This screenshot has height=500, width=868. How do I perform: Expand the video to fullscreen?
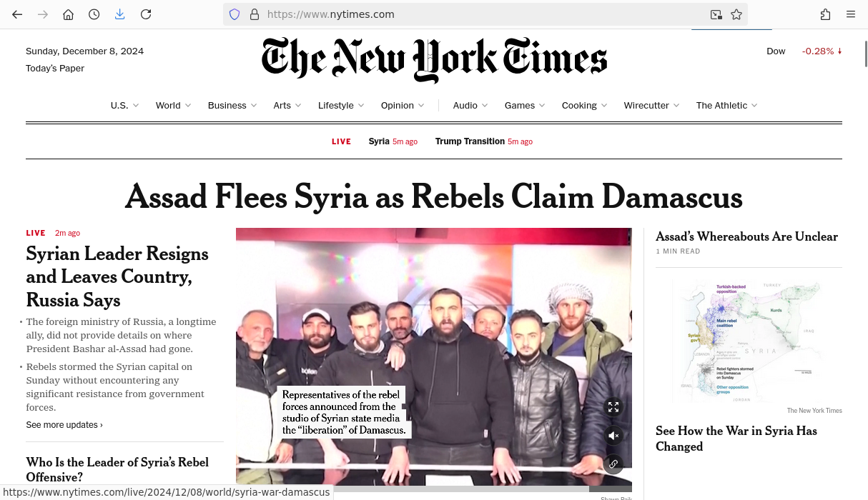[x=613, y=407]
